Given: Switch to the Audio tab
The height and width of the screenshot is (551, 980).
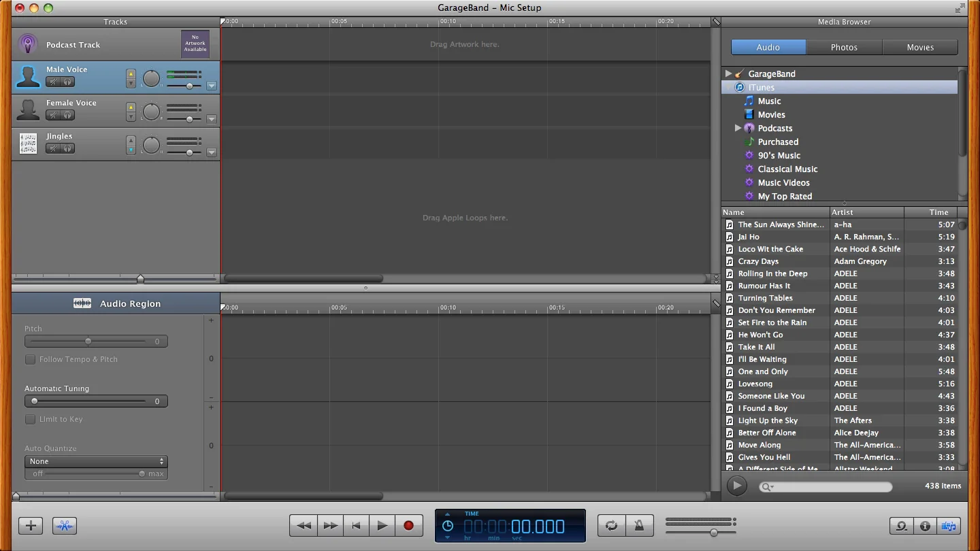Looking at the screenshot, I should 768,47.
